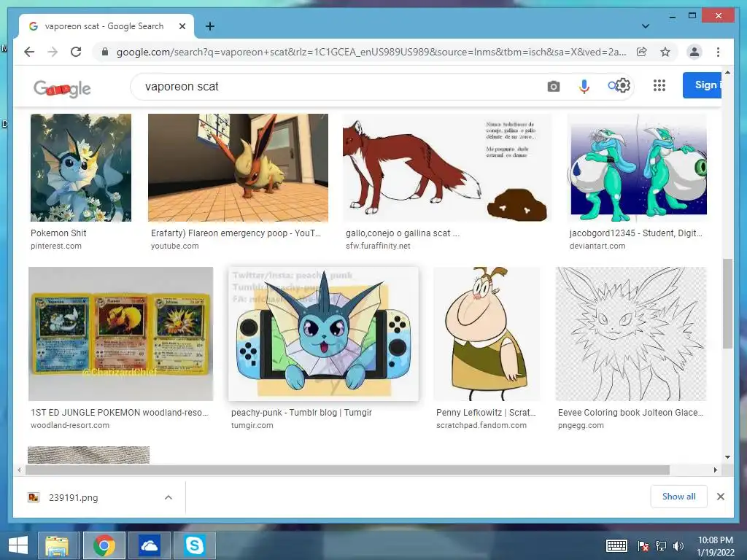This screenshot has width=747, height=560.
Task: Open a new tab with plus button
Action: [209, 26]
